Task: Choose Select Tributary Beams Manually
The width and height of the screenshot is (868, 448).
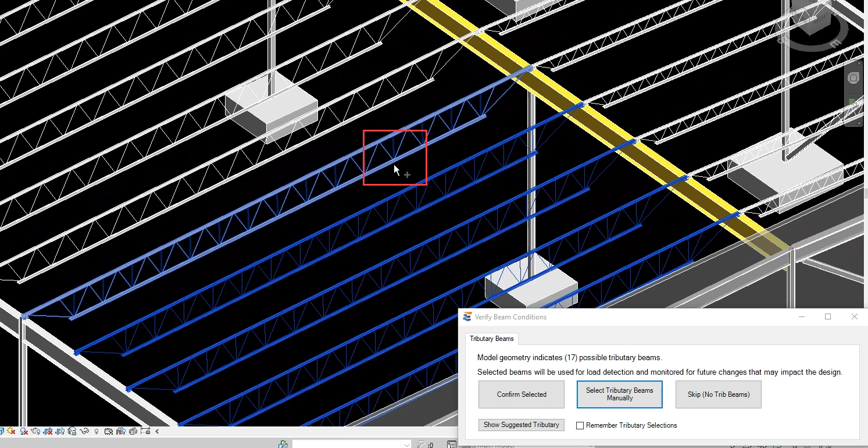Action: (x=619, y=394)
